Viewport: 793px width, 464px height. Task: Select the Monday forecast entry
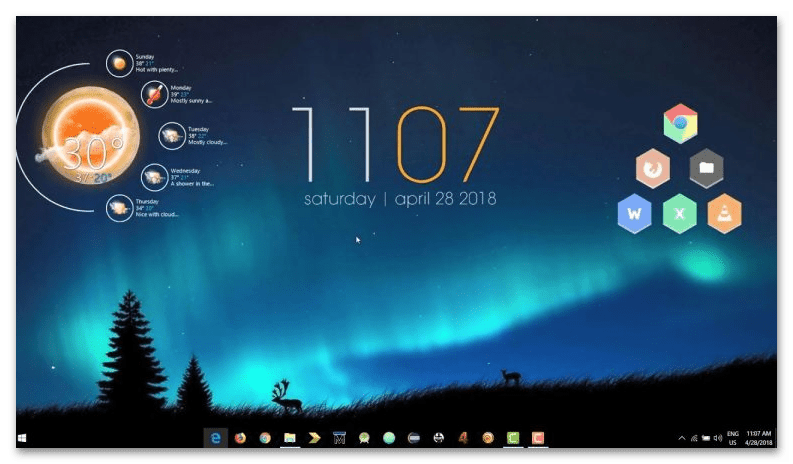pyautogui.click(x=176, y=94)
